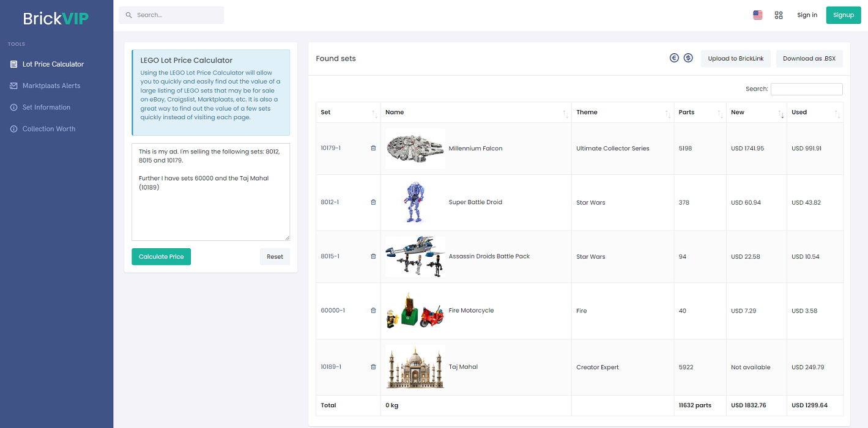Click the 11632 parts total
Viewport: 868px width, 428px height.
pyautogui.click(x=695, y=405)
